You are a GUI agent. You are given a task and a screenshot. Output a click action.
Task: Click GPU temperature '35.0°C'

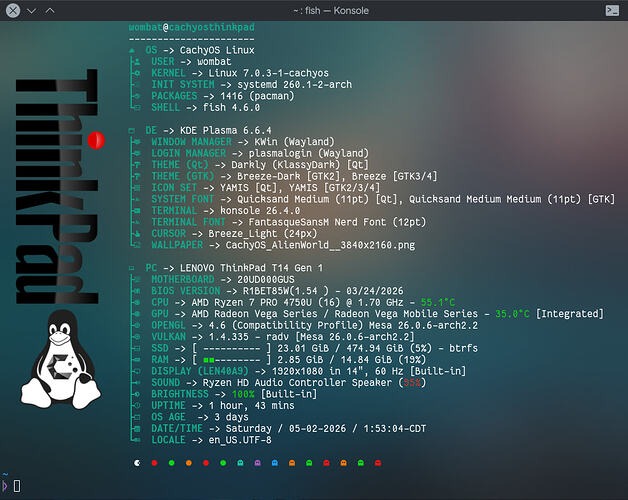pos(512,314)
